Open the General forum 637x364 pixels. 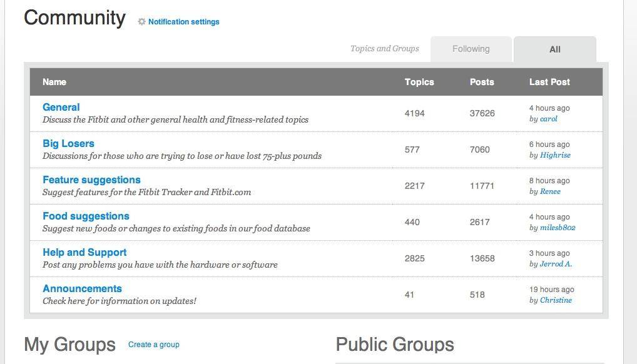click(61, 107)
